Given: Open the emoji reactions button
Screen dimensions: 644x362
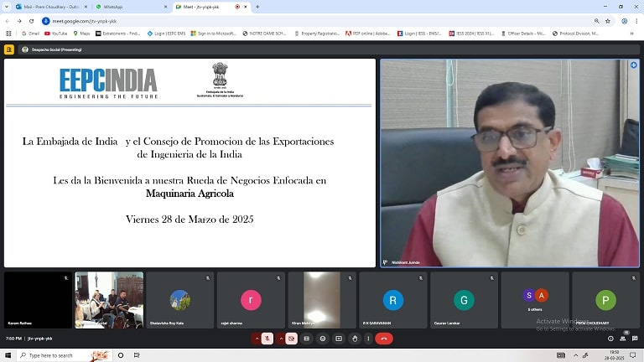Looking at the screenshot, I should click(323, 339).
